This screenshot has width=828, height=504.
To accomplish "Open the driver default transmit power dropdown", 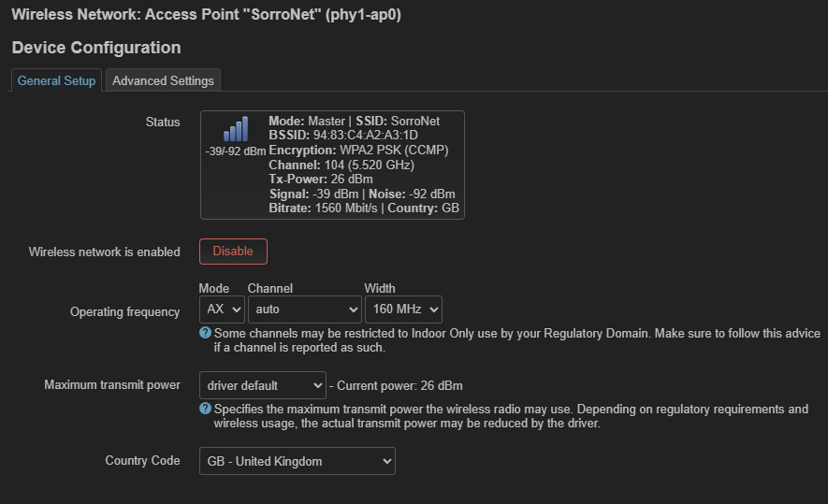I will tap(262, 384).
